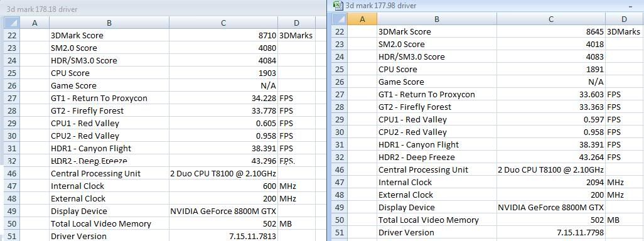The image size is (644, 241).
Task: Select row 25 header in 178.18 driver window
Action: (x=11, y=73)
